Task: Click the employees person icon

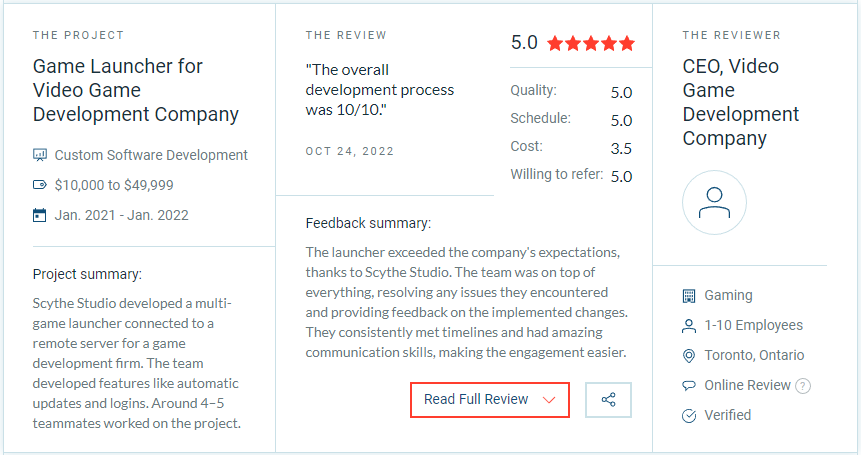Action: point(689,326)
